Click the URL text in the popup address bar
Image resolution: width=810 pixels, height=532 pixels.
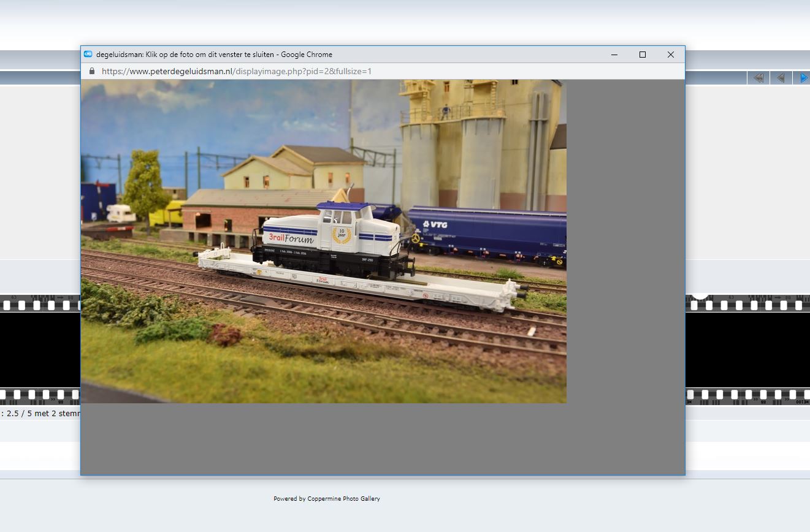[237, 71]
